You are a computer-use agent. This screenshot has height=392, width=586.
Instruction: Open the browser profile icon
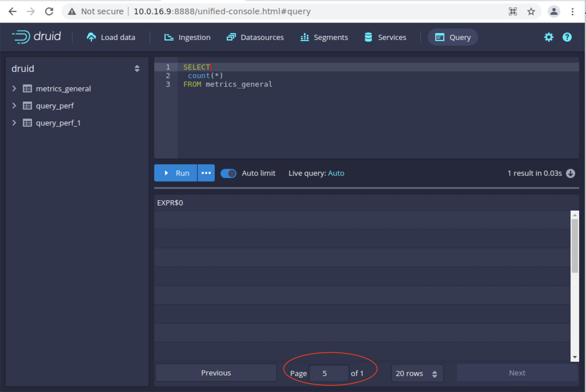click(554, 11)
